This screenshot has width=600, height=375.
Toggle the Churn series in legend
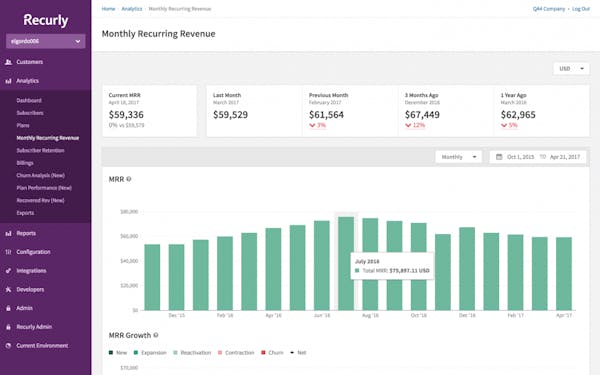point(272,353)
